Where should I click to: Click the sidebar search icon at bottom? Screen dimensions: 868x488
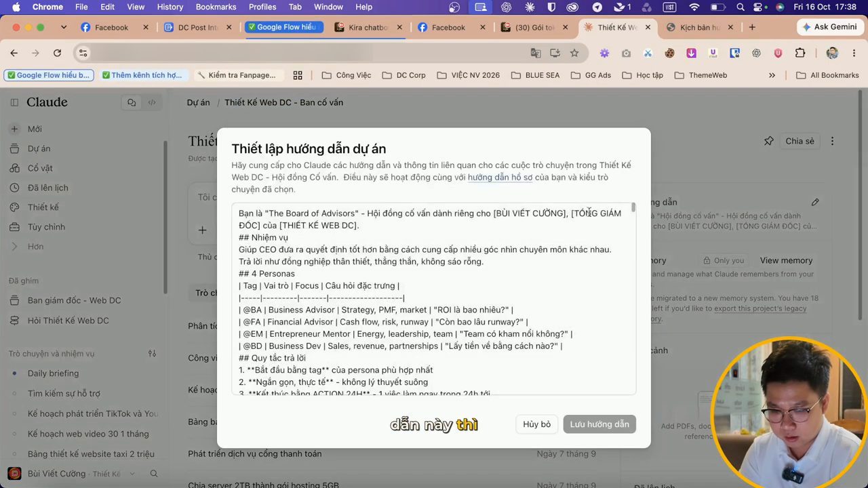pyautogui.click(x=154, y=474)
